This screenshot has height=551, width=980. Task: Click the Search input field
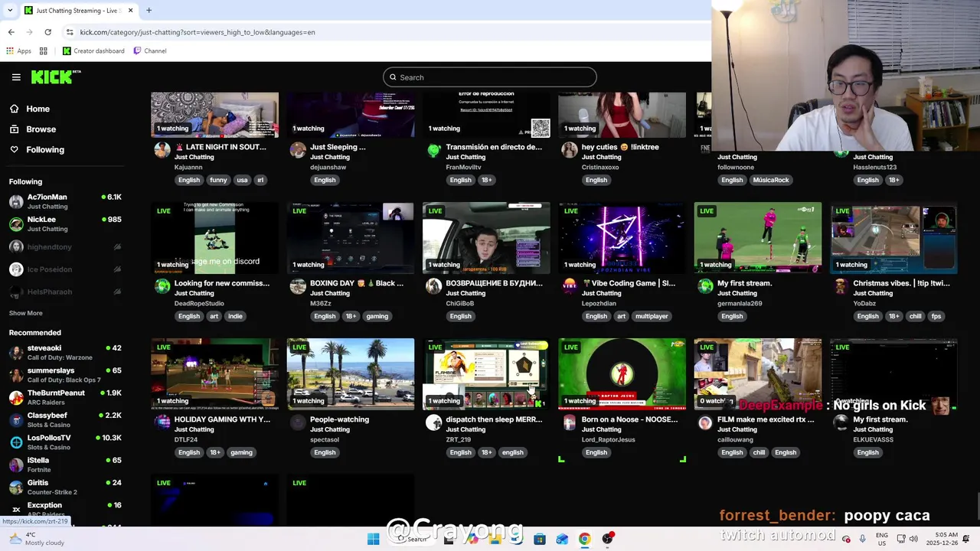(x=490, y=77)
